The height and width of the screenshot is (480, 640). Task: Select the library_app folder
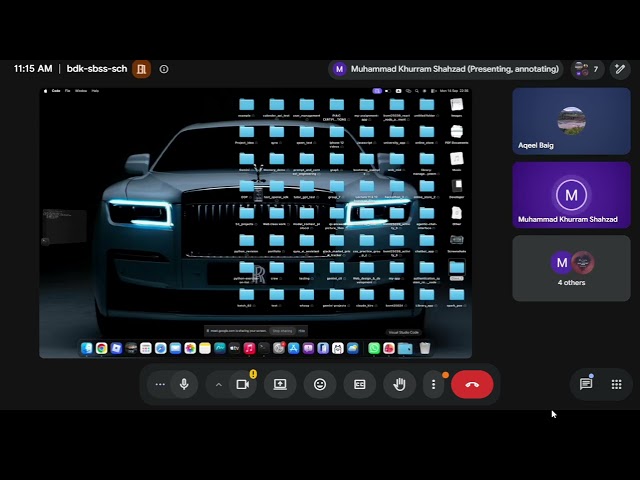[x=427, y=297]
